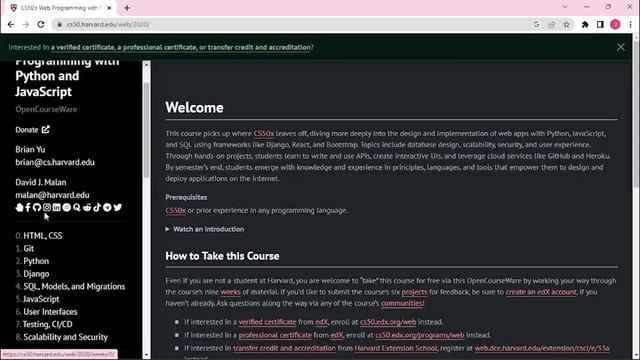Open the weeks link

230,292
